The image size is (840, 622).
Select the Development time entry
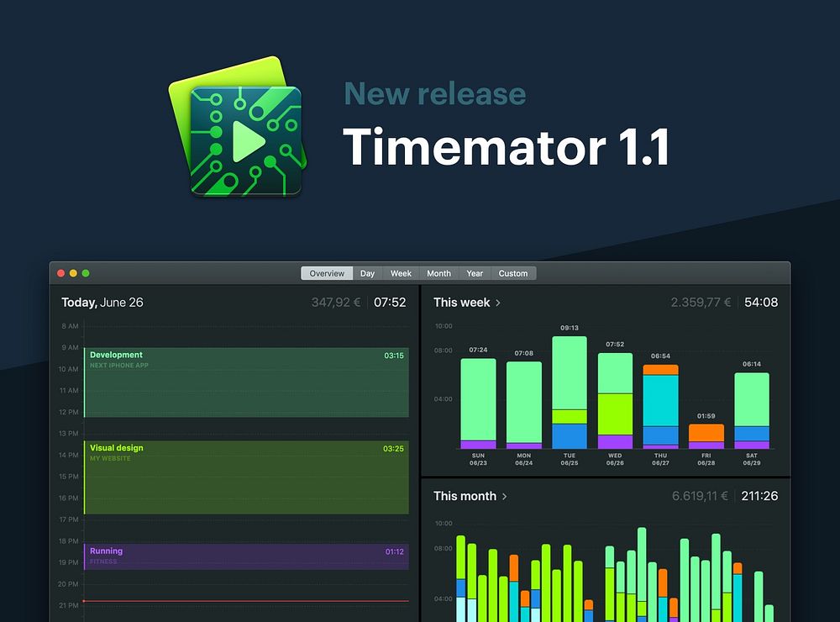click(246, 382)
